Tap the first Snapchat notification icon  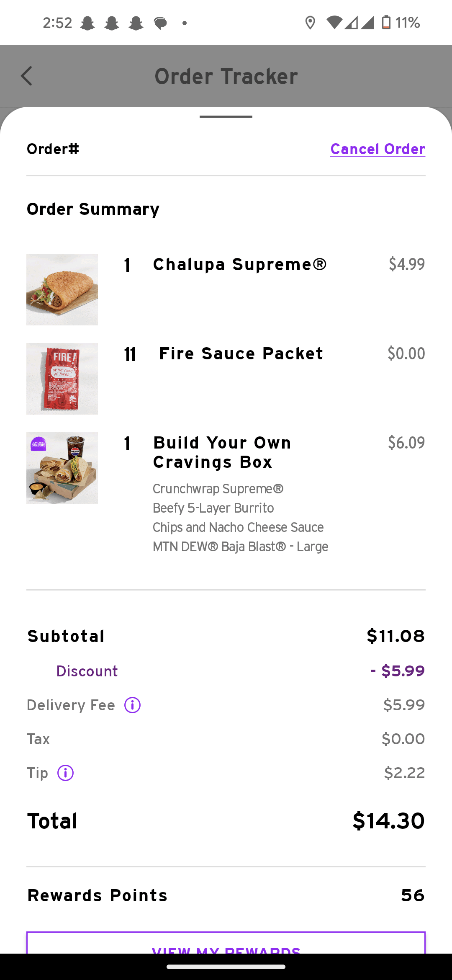pos(87,23)
